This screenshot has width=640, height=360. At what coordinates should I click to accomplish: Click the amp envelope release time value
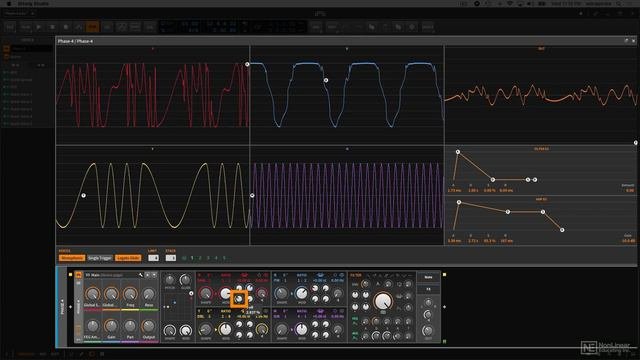point(507,241)
